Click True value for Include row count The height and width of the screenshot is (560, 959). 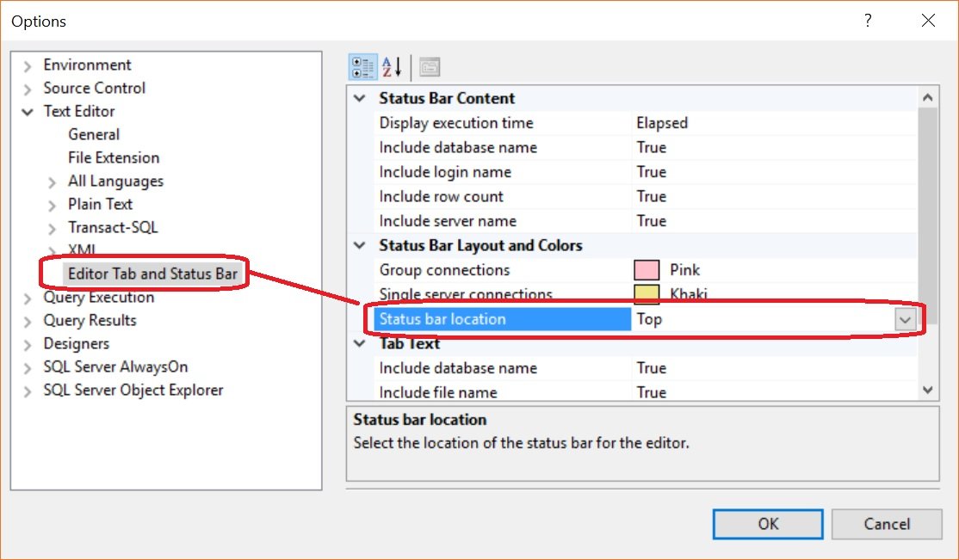point(652,196)
